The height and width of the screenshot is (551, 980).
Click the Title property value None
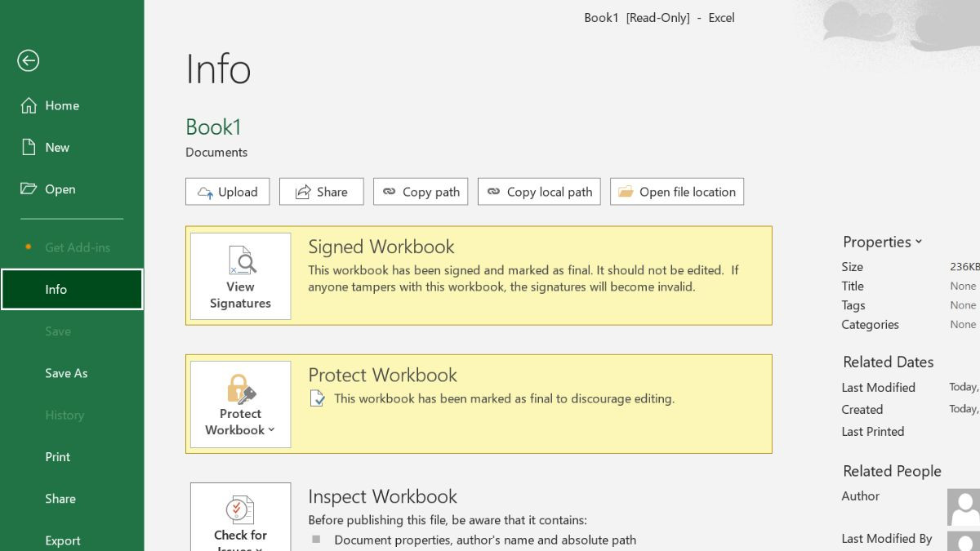point(963,286)
